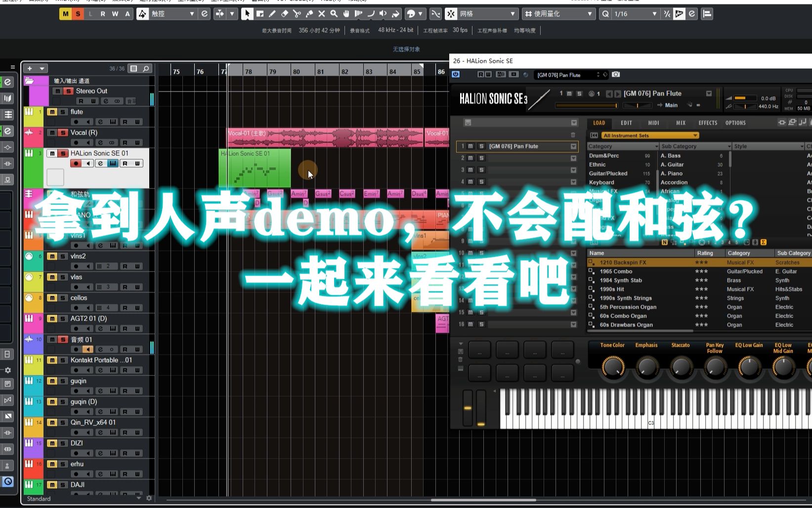Pick the Erase tool
This screenshot has width=812, height=508.
point(284,14)
